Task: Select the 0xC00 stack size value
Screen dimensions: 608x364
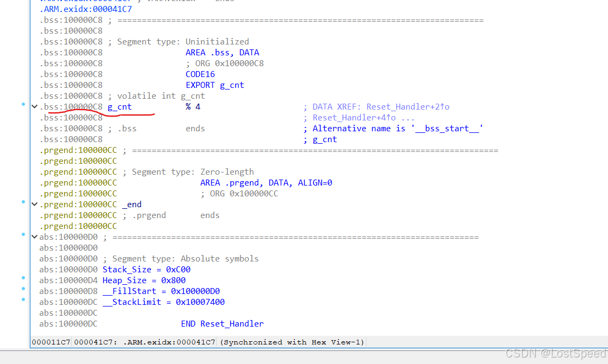Action: click(178, 270)
